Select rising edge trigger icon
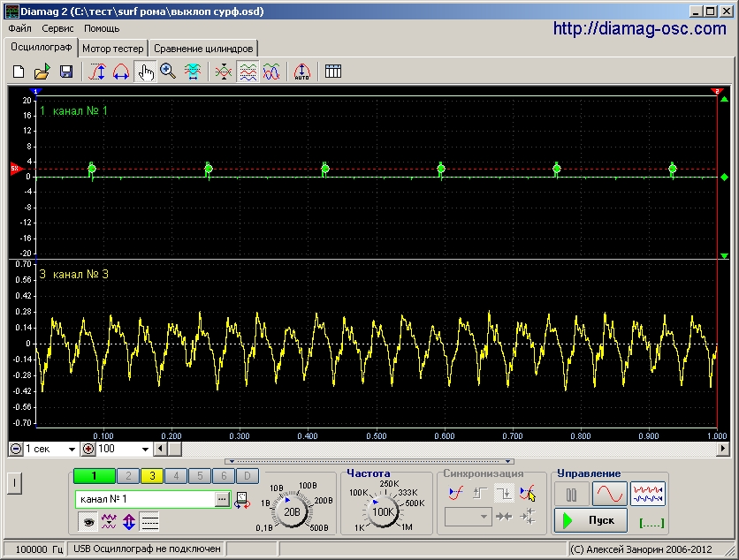Screen dimensions: 739x560 click(480, 494)
